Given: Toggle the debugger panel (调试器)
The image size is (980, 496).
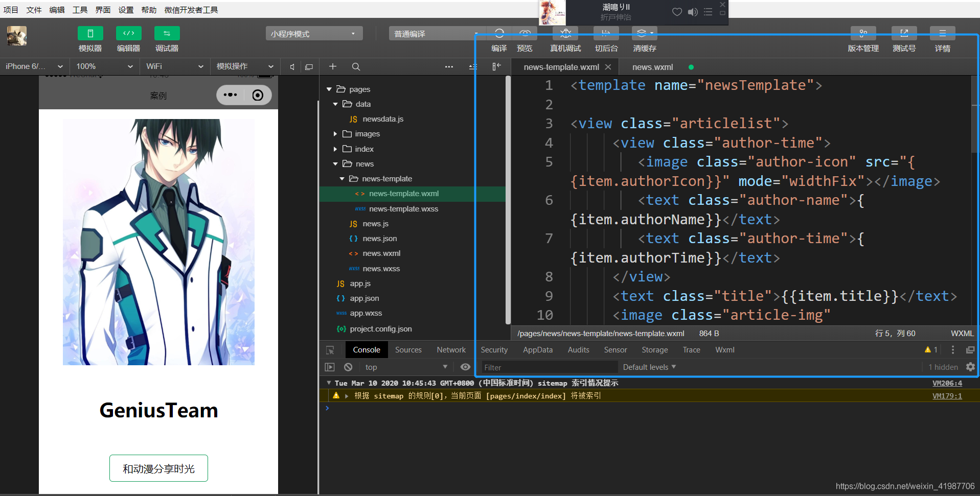Looking at the screenshot, I should coord(167,33).
